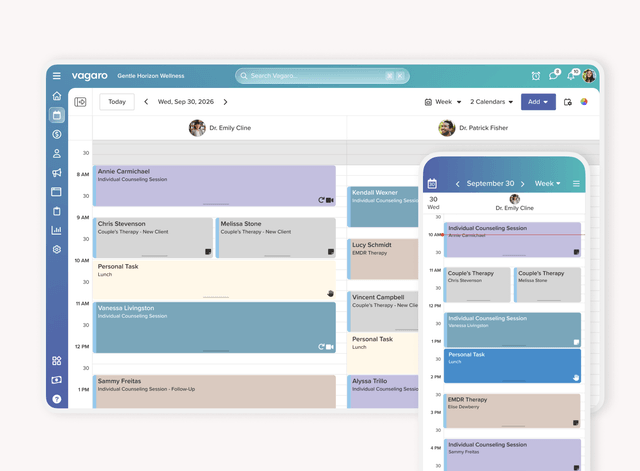
Task: Tap the mobile previous day chevron
Action: [x=458, y=184]
